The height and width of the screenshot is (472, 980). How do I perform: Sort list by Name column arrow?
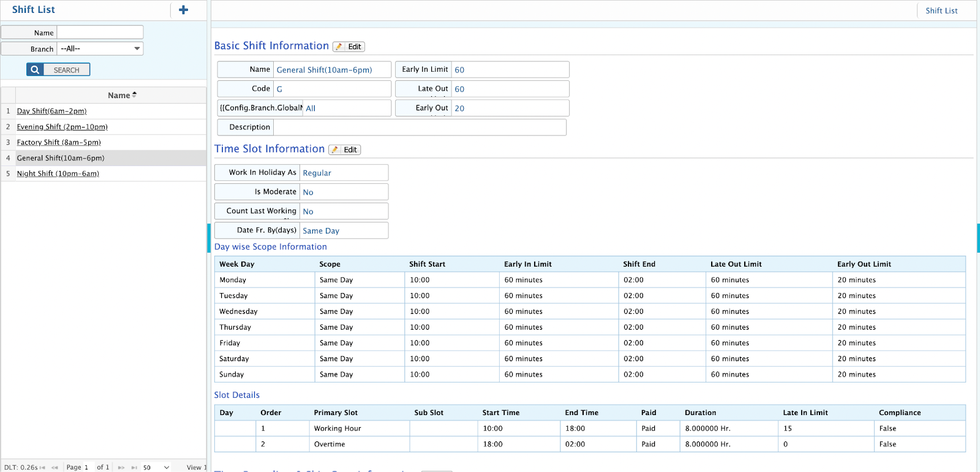134,95
